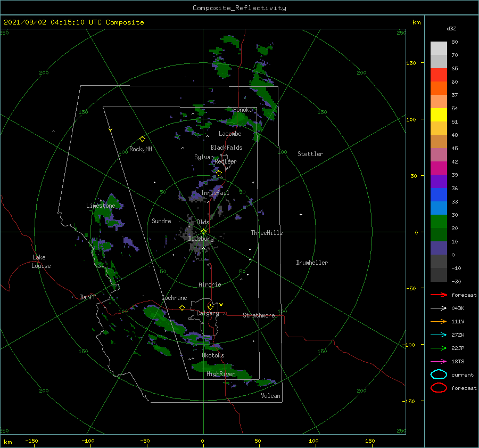Click the Vulcan label
479x448 pixels.
click(270, 396)
